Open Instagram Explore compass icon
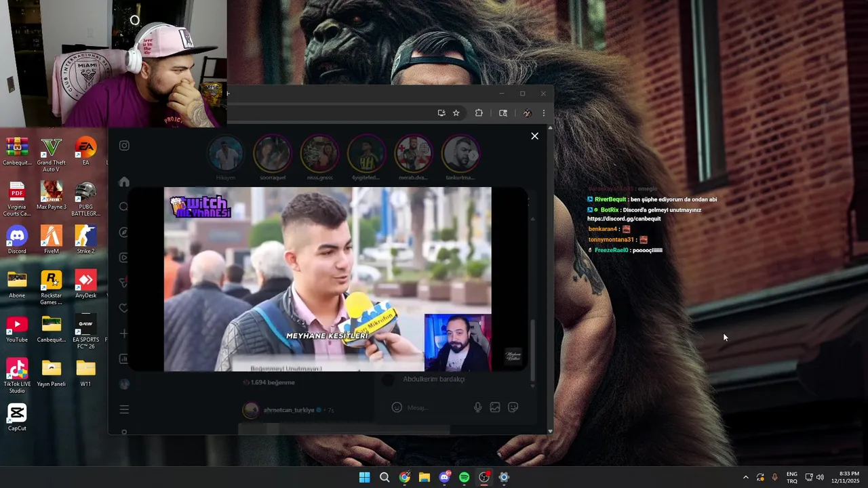 pos(124,232)
